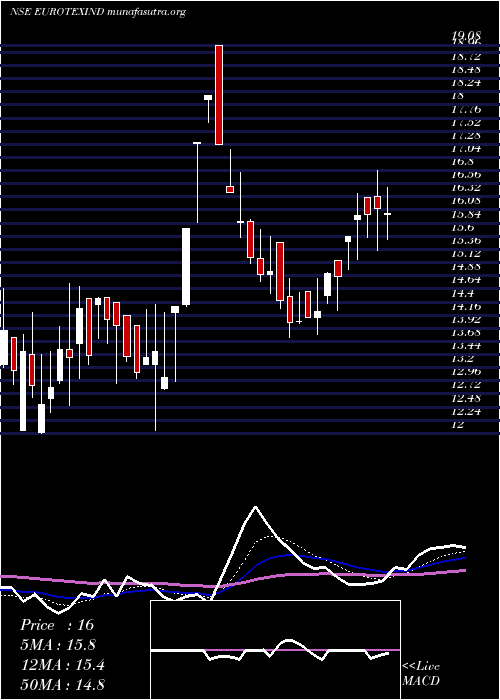Click the peak of the white moving average line

[255, 507]
